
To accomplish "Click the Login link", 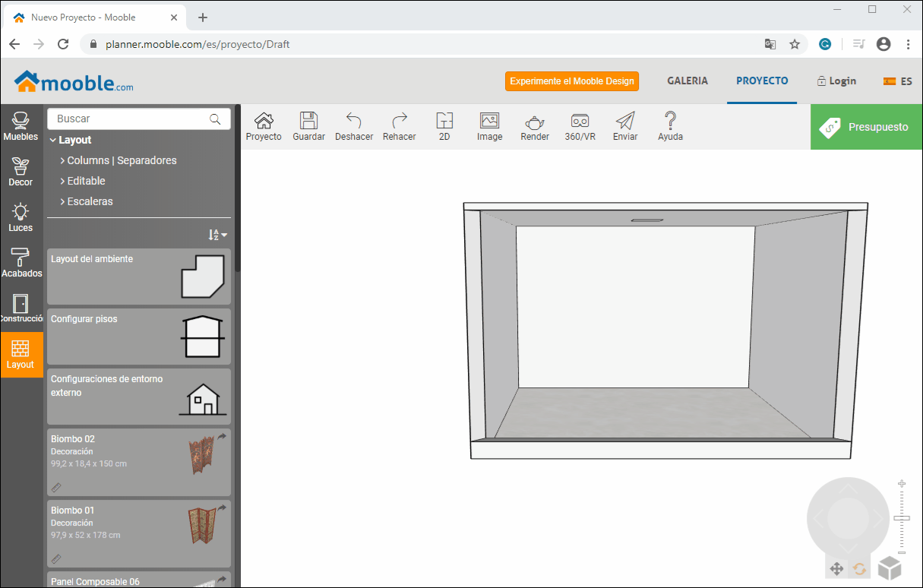I will (x=836, y=81).
